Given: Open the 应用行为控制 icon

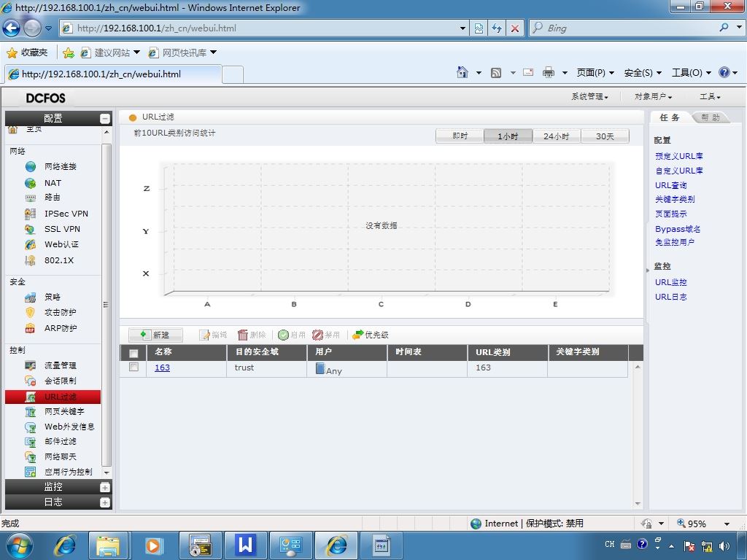Looking at the screenshot, I should (x=31, y=472).
